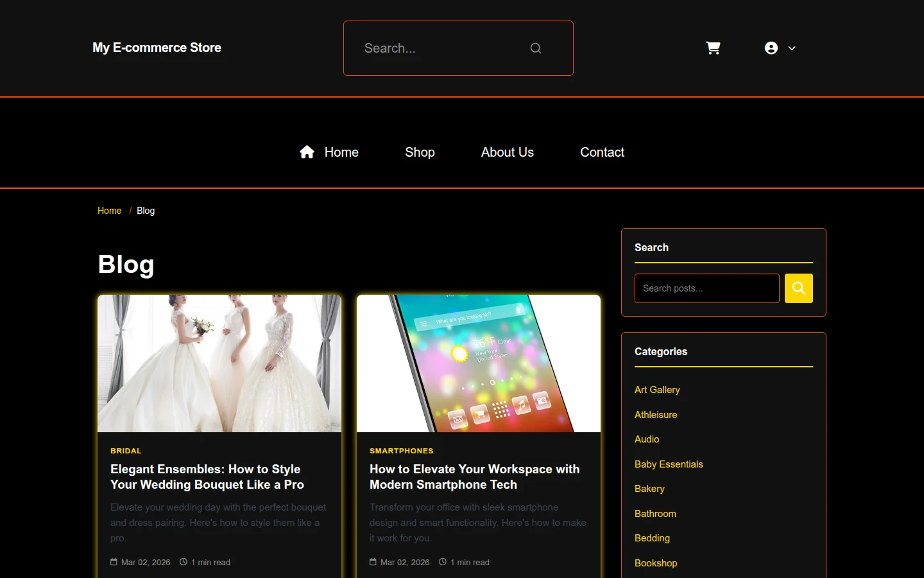The height and width of the screenshot is (578, 924).
Task: Open the wedding dress post thumbnail
Action: (x=219, y=363)
